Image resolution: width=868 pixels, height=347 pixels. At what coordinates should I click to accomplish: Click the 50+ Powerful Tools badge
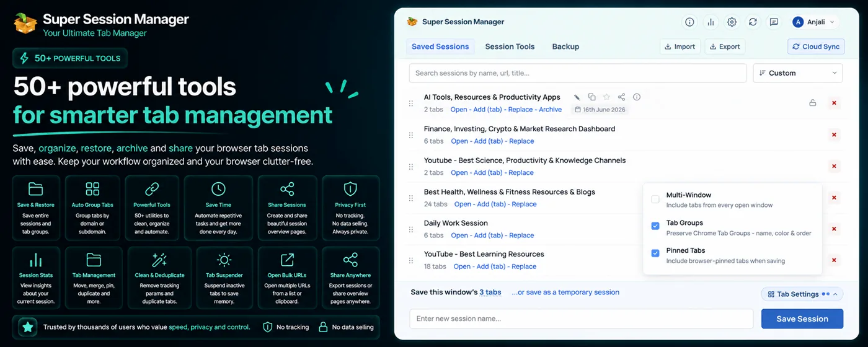point(70,58)
